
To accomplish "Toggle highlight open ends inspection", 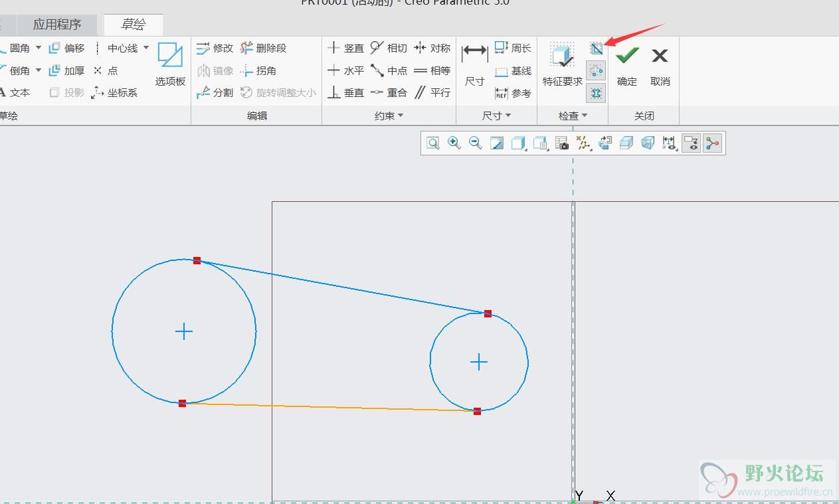I will (596, 70).
